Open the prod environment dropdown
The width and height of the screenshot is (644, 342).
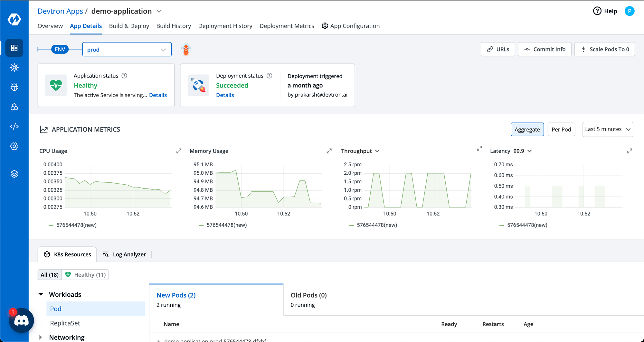(127, 50)
